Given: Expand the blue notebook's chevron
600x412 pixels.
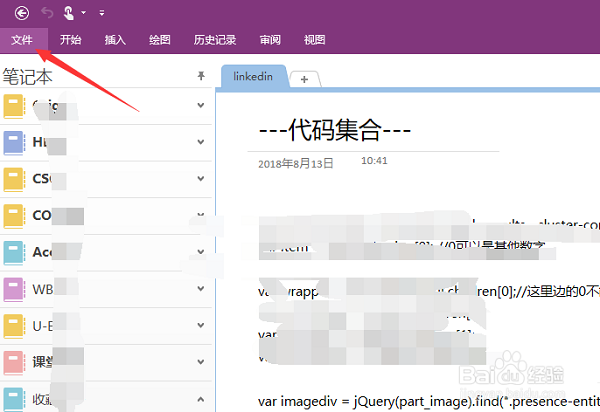Looking at the screenshot, I should pyautogui.click(x=201, y=143).
